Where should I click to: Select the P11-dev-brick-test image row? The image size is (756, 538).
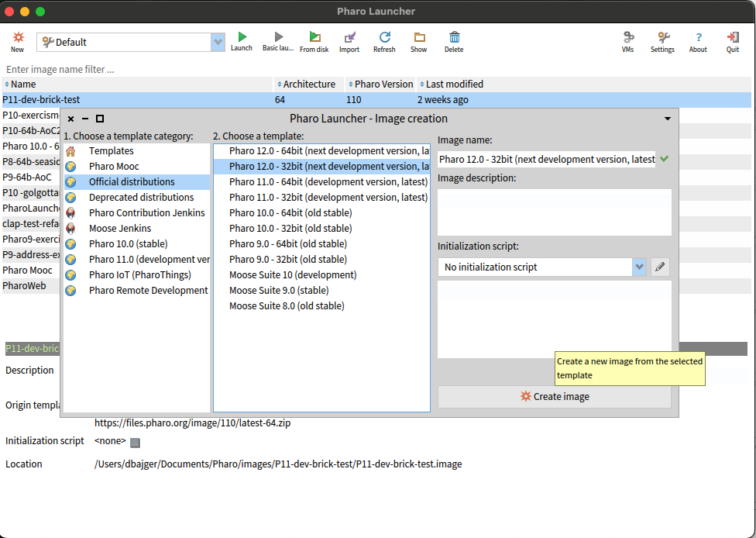click(376, 100)
